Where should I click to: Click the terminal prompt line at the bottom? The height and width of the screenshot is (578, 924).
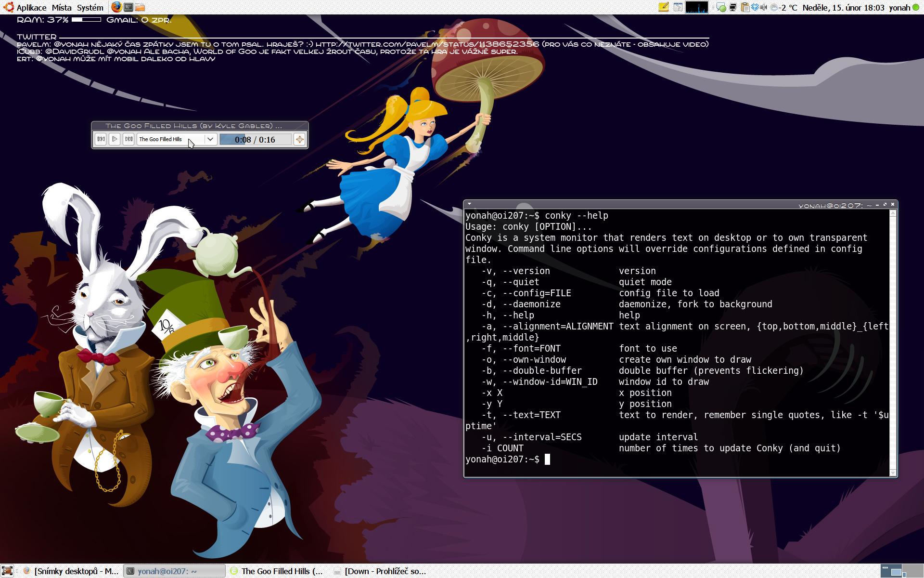click(508, 460)
